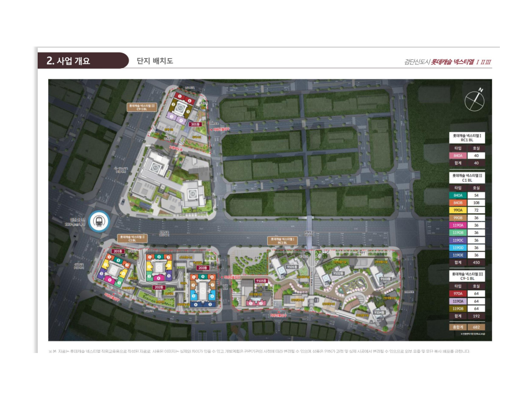This screenshot has width=532, height=399.
Task: Click legend header 넥스티엘 III C9-1 BL
Action: tap(467, 276)
